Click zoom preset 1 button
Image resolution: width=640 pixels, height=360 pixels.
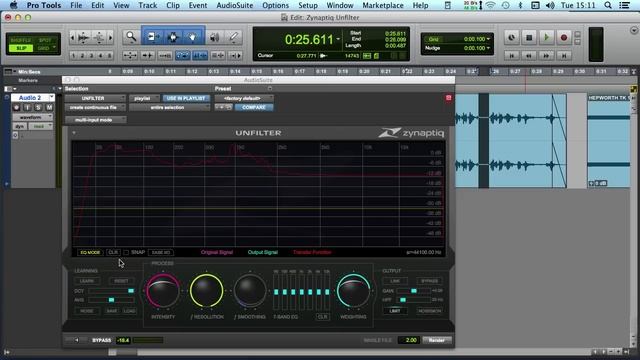pyautogui.click(x=73, y=56)
